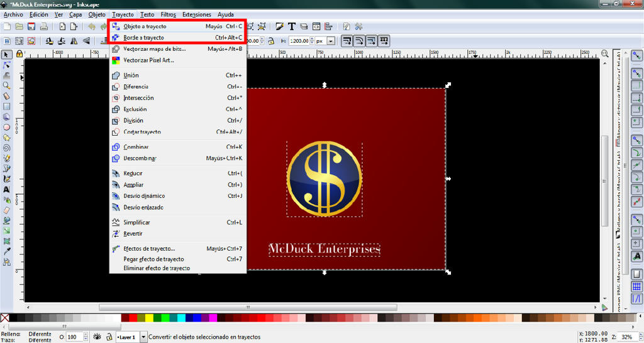Toggle the current layer lock icon
This screenshot has width=644, height=343.
[x=109, y=337]
